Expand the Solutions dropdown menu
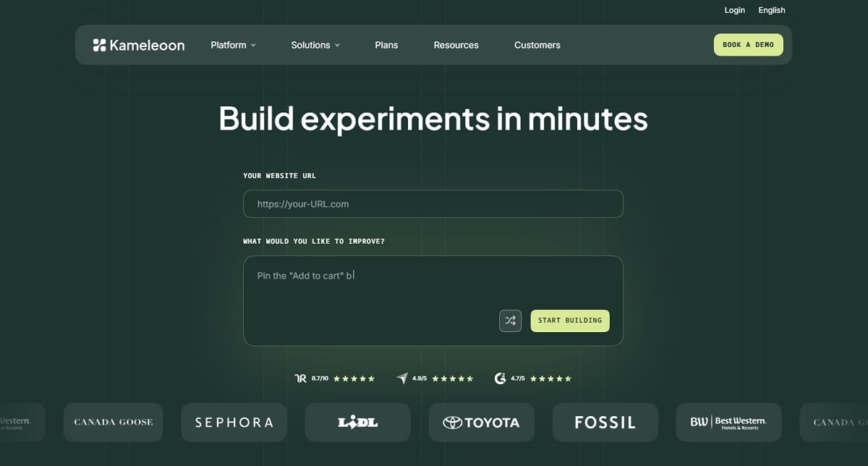Screen dimensions: 868x466 315,45
